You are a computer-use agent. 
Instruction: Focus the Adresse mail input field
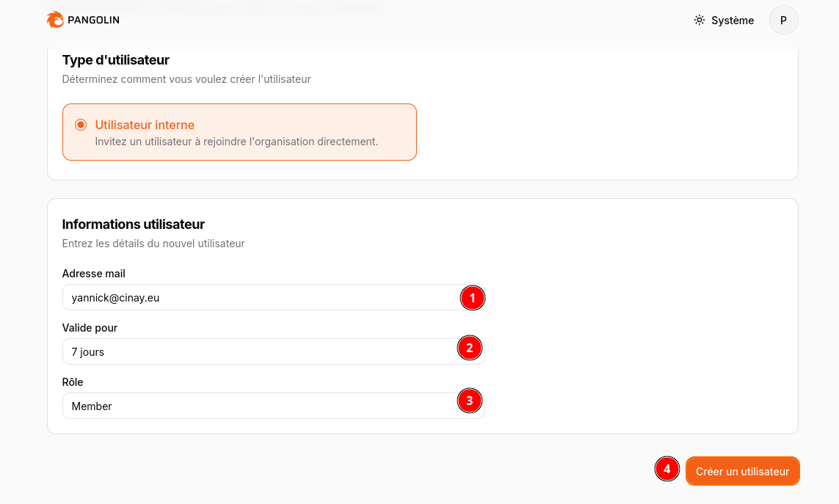point(257,298)
